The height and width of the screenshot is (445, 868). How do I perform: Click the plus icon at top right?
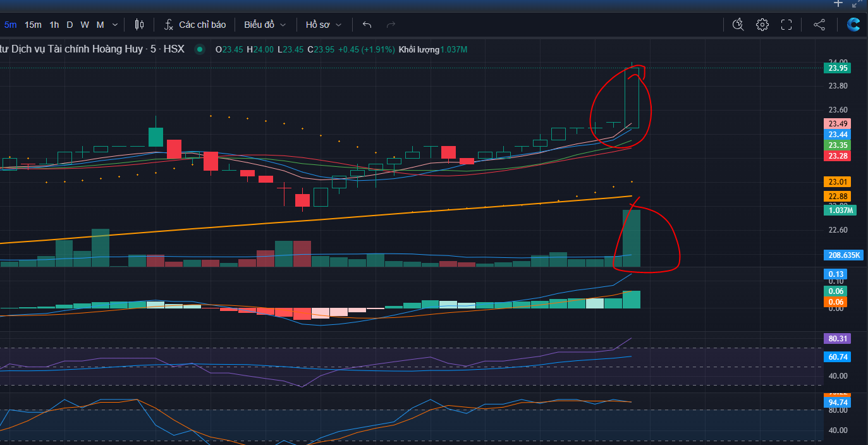tap(838, 3)
